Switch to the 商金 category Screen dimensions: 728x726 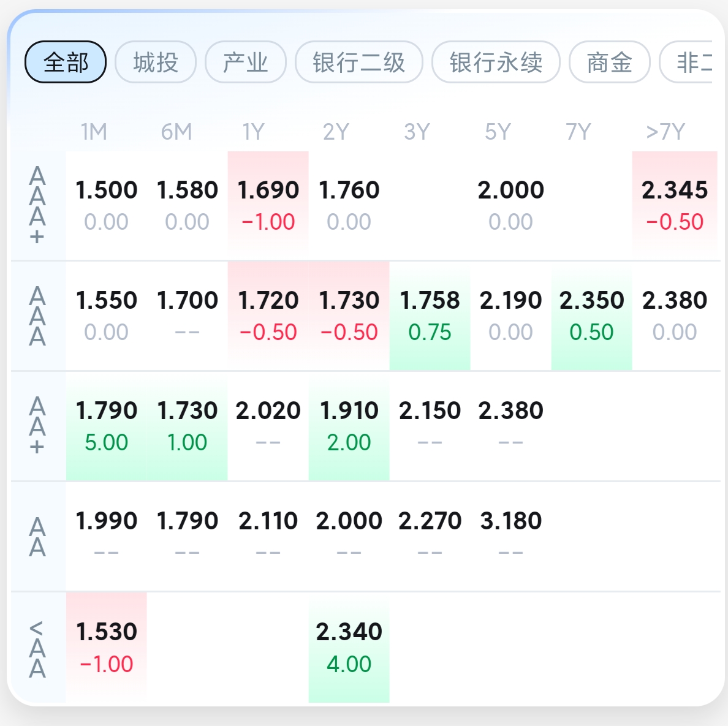click(610, 62)
